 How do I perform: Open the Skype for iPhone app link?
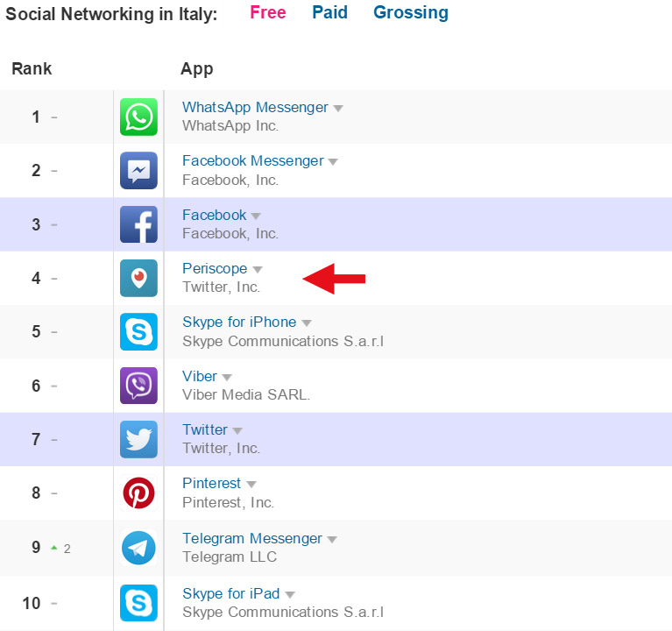(x=239, y=322)
